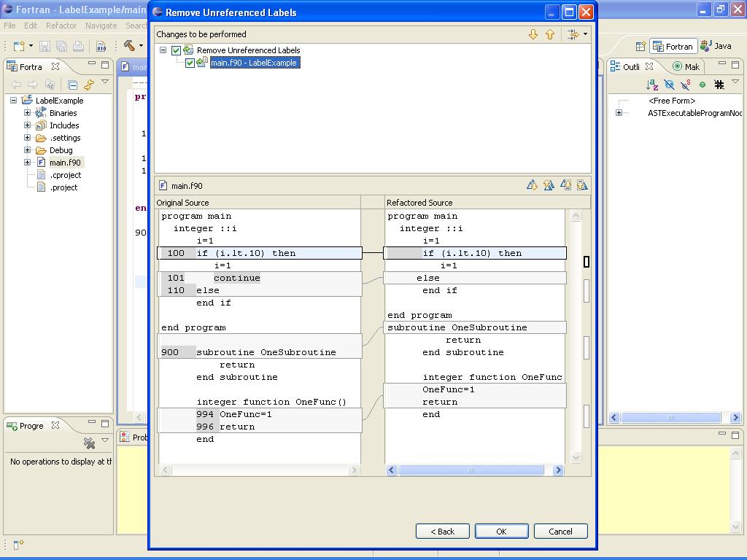Click second compare navigation icon in main.f90 bar

point(549,185)
